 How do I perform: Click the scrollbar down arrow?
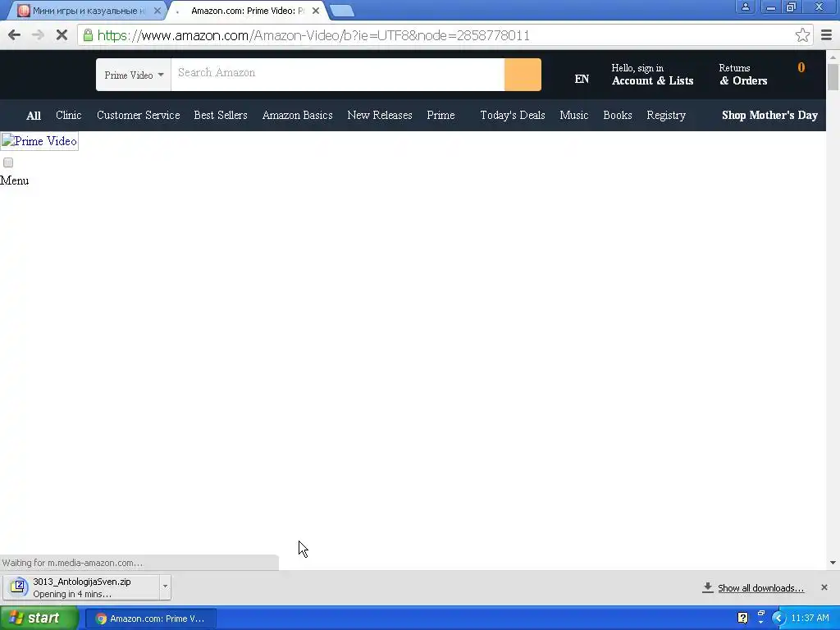[x=833, y=563]
